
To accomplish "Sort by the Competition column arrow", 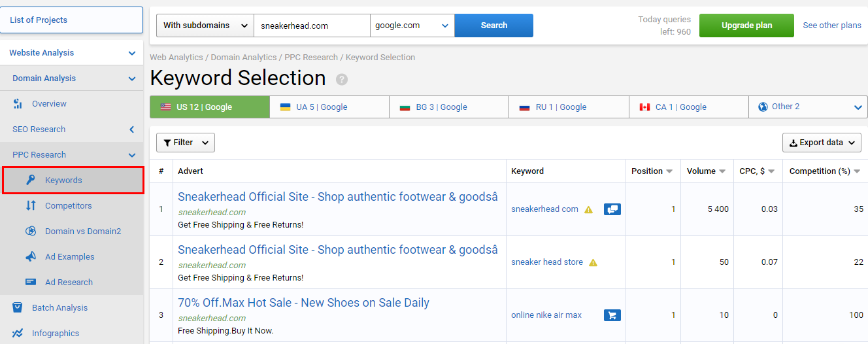I will tap(857, 171).
